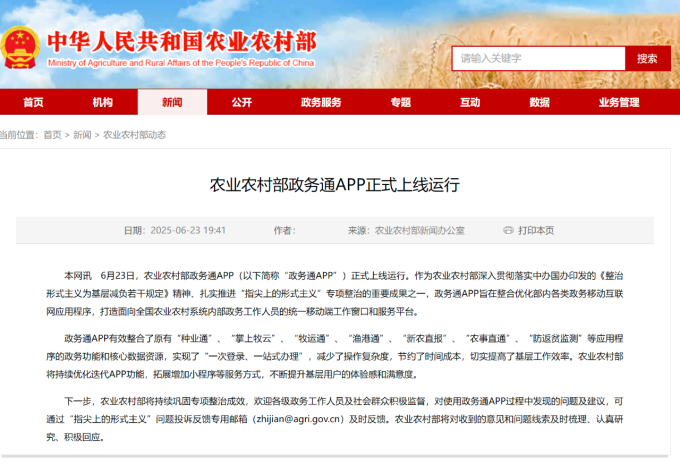Open 业务管理 in the nav bar
680x464 pixels.
[x=619, y=102]
